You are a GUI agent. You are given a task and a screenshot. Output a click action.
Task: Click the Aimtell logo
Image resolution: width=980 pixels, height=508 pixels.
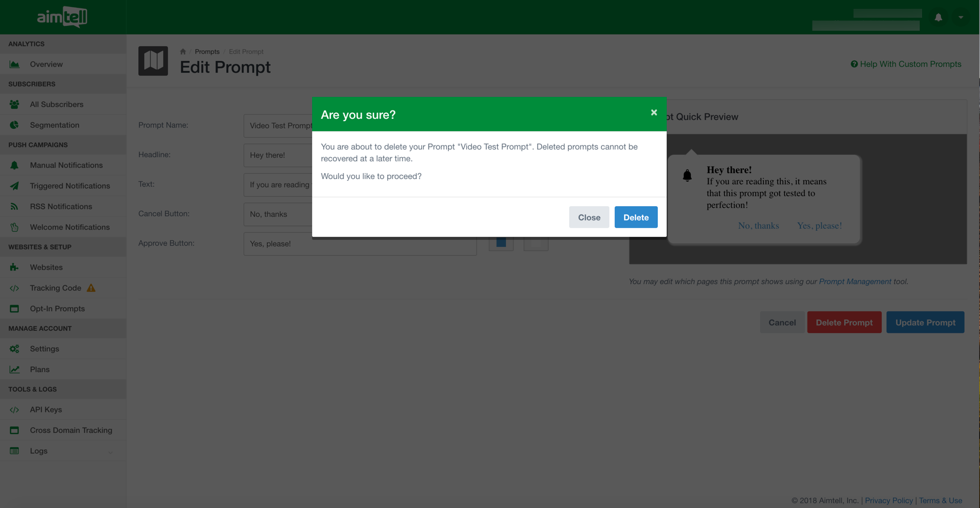pyautogui.click(x=62, y=17)
